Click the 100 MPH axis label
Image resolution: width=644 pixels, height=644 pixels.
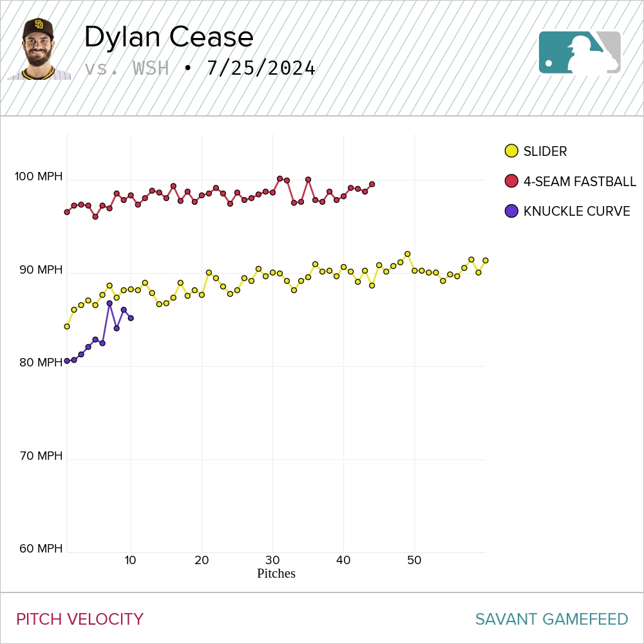pos(39,177)
